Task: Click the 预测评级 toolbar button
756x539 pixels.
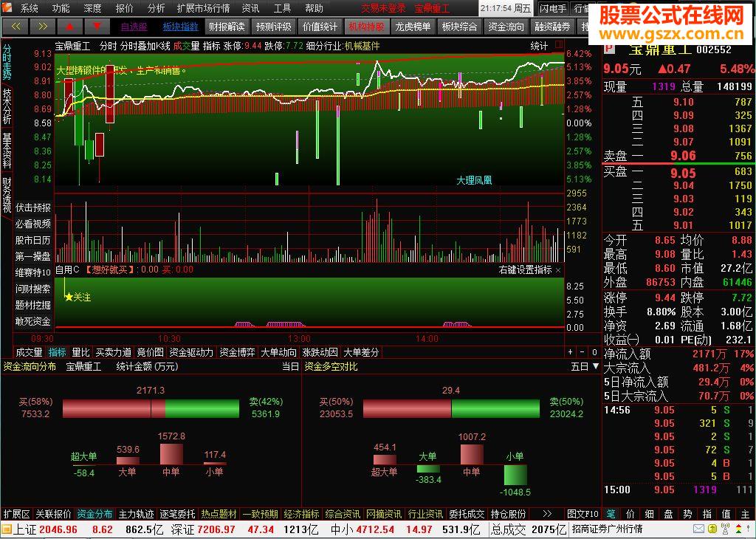Action: click(273, 27)
